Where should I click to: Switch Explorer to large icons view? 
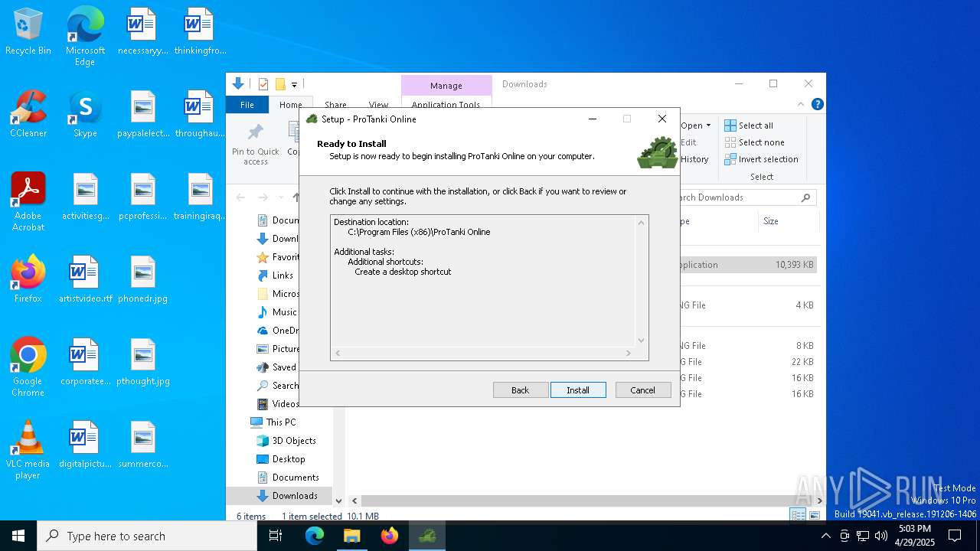pyautogui.click(x=815, y=516)
